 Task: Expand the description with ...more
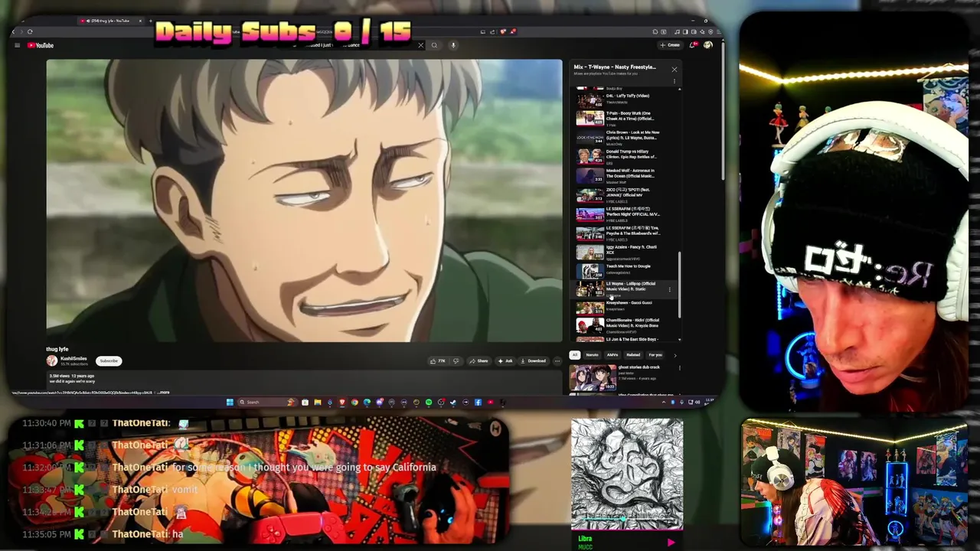coord(163,392)
